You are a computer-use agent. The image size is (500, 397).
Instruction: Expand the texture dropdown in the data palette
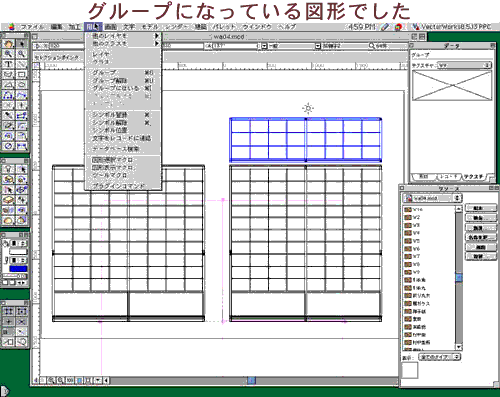465,65
